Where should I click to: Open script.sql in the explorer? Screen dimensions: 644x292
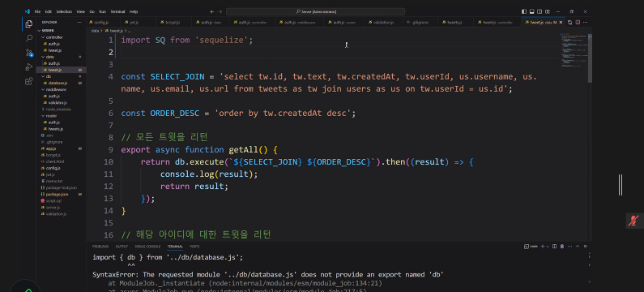point(62,200)
